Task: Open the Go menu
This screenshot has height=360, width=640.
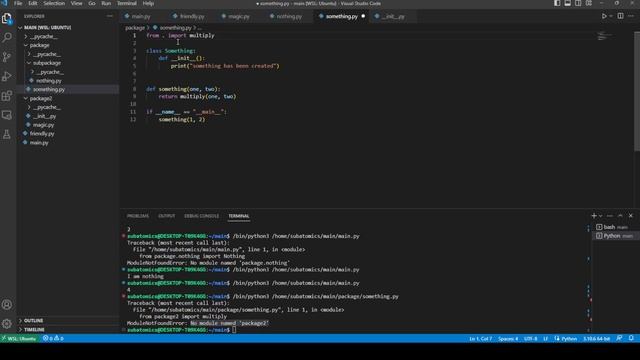Action: coord(92,3)
